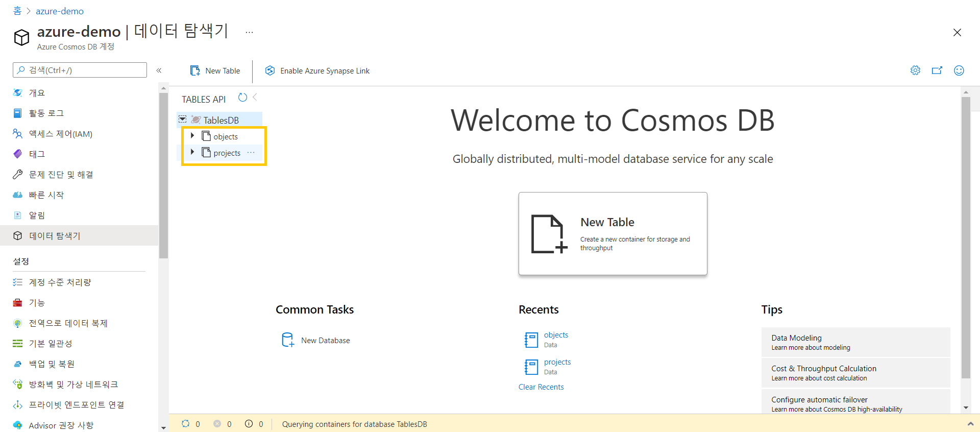Click the feedback smiley icon

[x=959, y=70]
